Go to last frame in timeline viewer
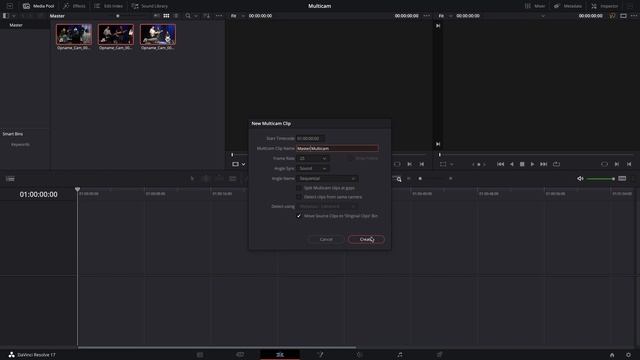This screenshot has width=640, height=360. coord(544,164)
